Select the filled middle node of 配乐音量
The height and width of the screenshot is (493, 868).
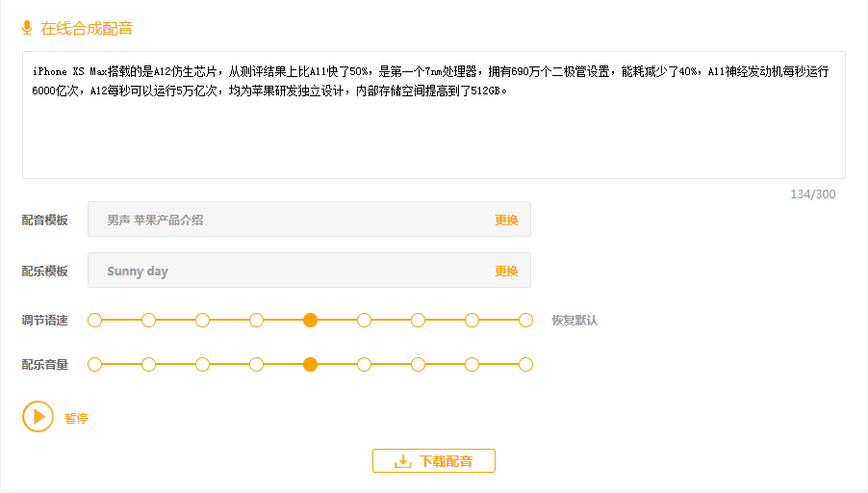tap(310, 364)
